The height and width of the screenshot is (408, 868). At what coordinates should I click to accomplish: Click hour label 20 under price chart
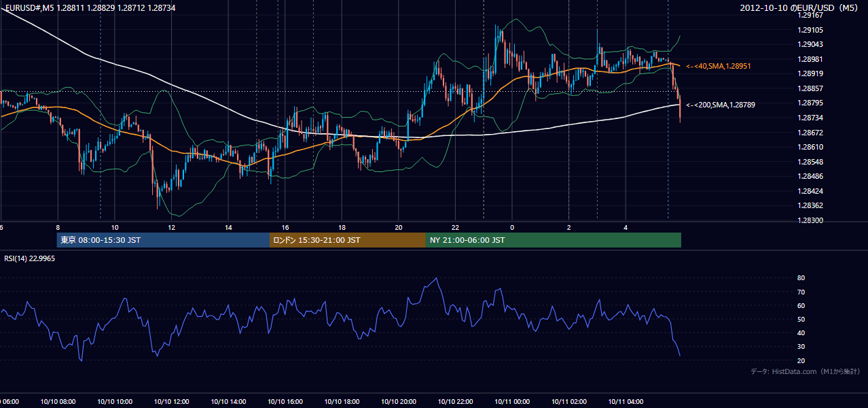pyautogui.click(x=399, y=227)
